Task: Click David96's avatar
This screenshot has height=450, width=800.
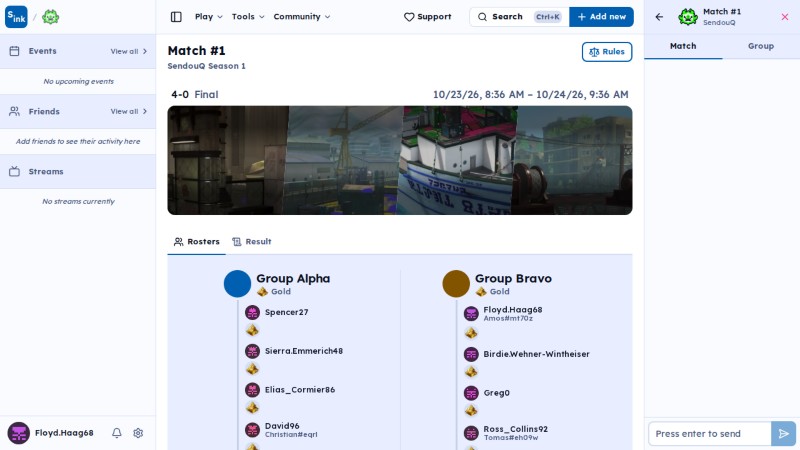Action: pos(253,430)
